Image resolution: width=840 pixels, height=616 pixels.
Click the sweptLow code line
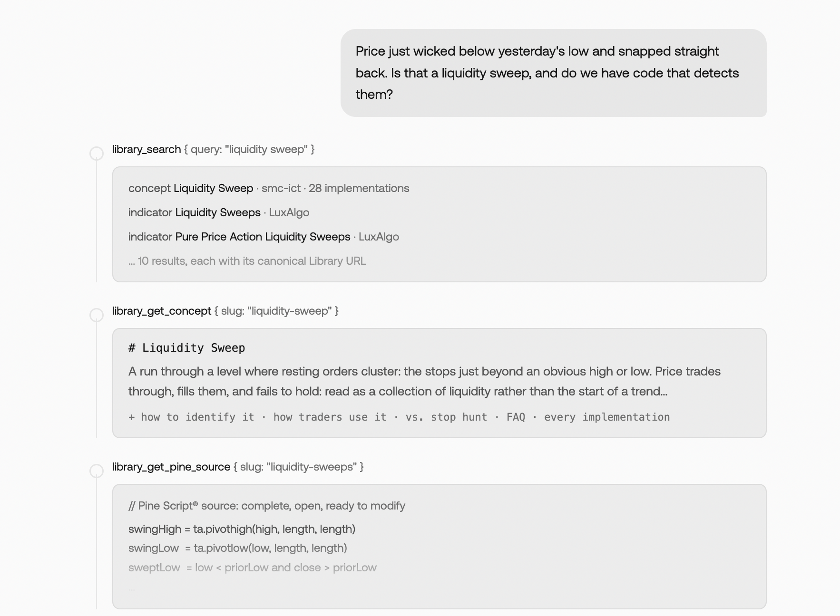[253, 568]
